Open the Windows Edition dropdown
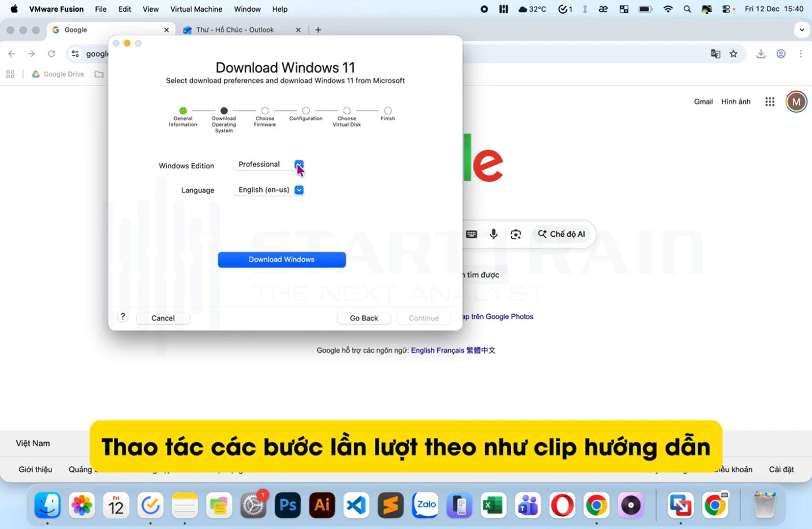The height and width of the screenshot is (529, 812). [299, 164]
